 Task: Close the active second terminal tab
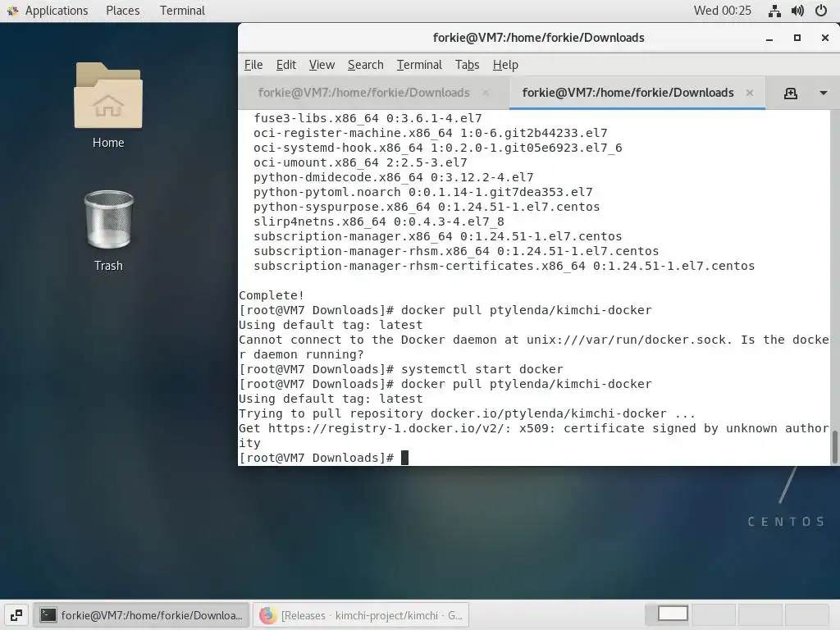click(x=750, y=93)
